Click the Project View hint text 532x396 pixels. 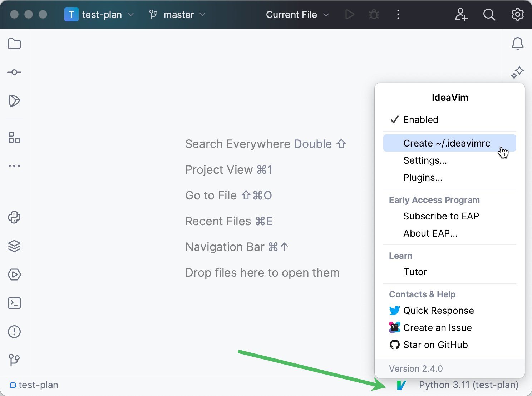229,170
